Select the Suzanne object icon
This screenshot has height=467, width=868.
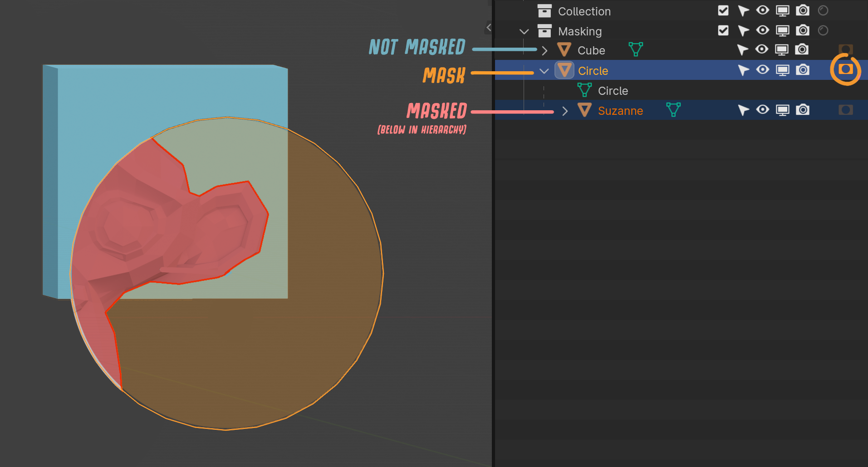tap(584, 110)
